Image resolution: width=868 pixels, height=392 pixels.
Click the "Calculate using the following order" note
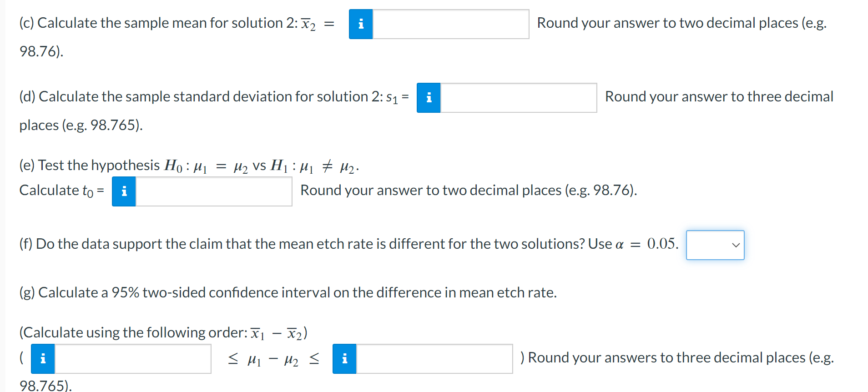pos(163,333)
